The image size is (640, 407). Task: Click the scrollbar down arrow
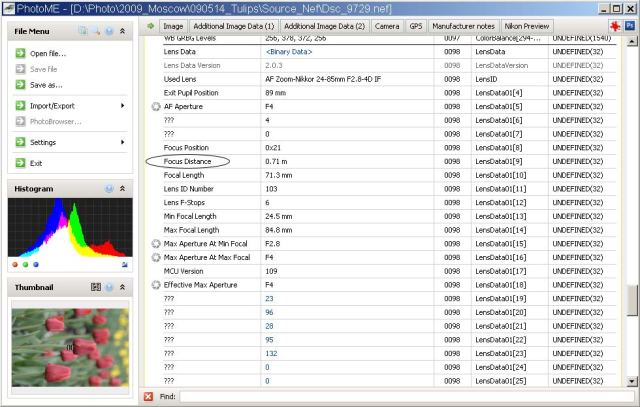(x=631, y=382)
